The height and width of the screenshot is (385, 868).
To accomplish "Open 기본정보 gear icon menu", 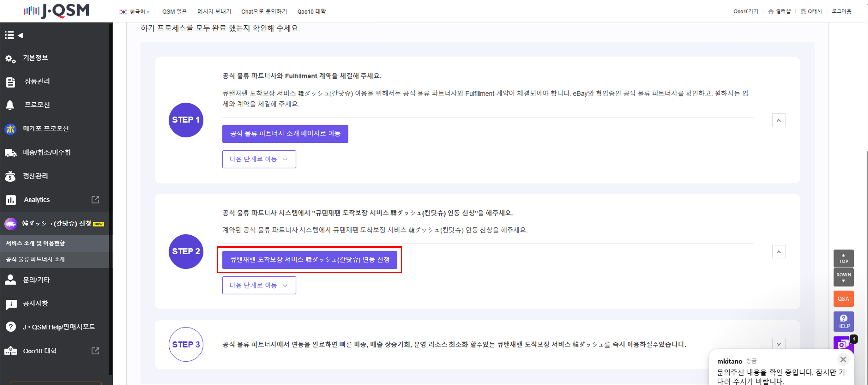I will [10, 59].
